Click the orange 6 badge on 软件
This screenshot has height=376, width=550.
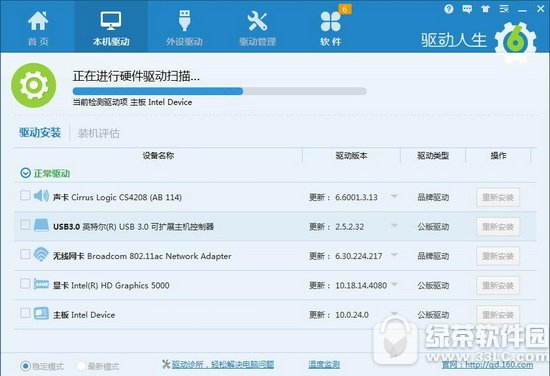pyautogui.click(x=344, y=9)
